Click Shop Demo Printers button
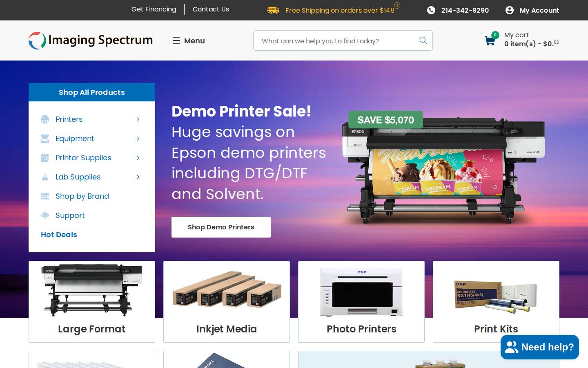The height and width of the screenshot is (368, 588). [x=221, y=227]
